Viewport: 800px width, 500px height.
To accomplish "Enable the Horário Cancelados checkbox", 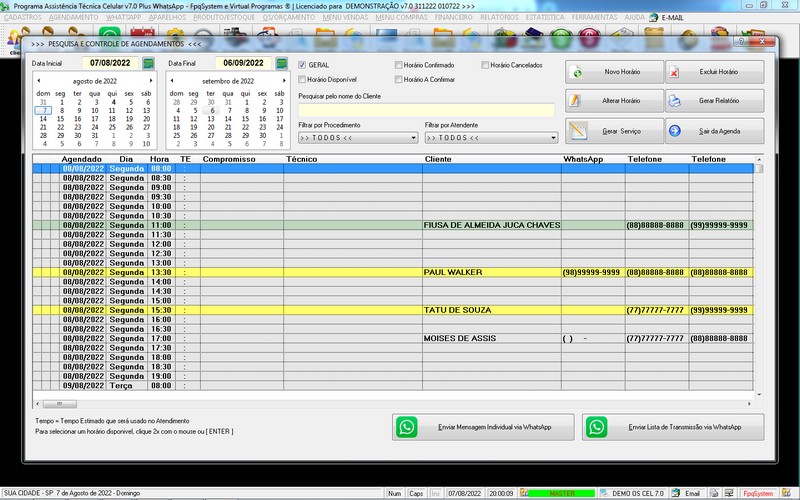I will pyautogui.click(x=485, y=65).
